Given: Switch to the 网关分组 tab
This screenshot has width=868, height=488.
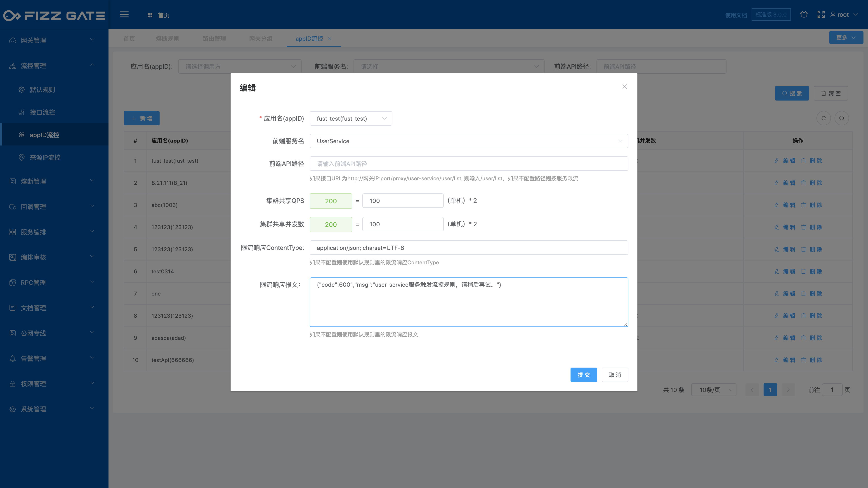Looking at the screenshot, I should click(x=260, y=38).
